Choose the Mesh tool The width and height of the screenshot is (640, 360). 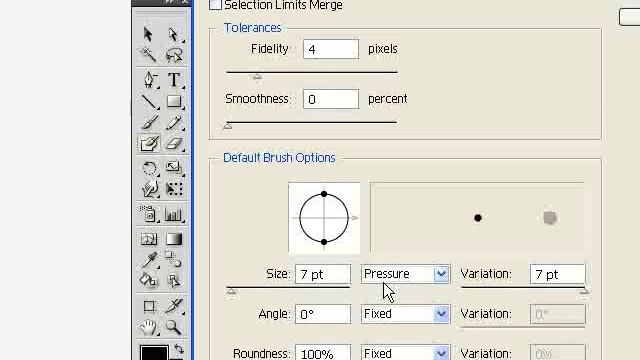tap(149, 239)
